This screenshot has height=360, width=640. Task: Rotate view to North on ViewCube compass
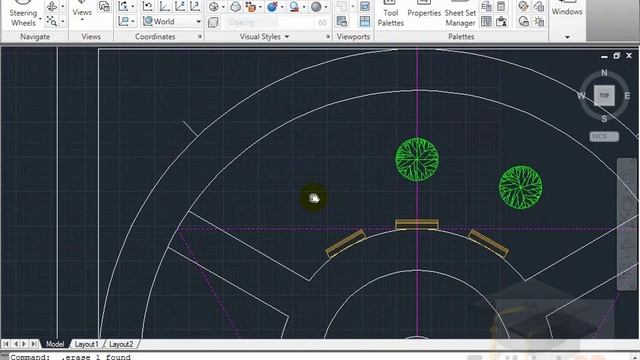(x=604, y=73)
